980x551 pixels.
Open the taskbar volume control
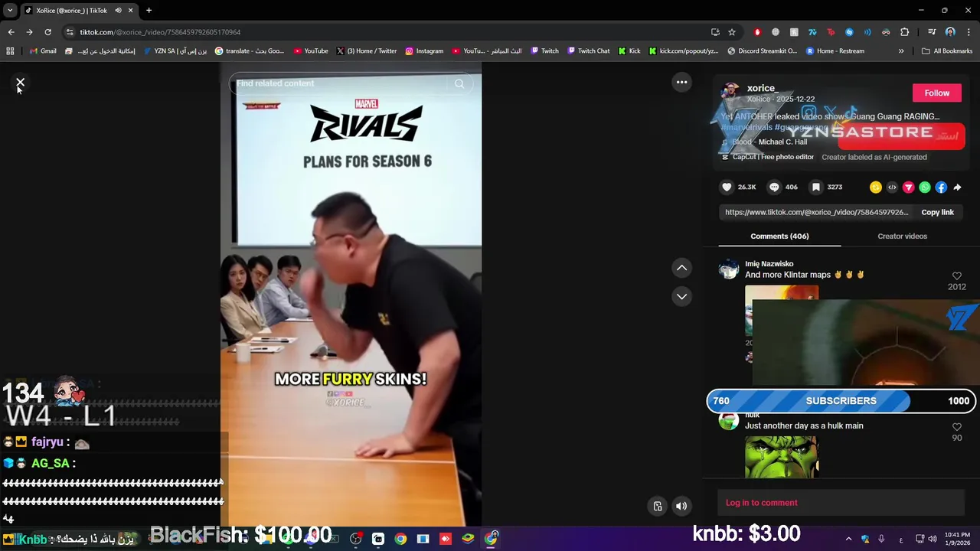(x=933, y=539)
